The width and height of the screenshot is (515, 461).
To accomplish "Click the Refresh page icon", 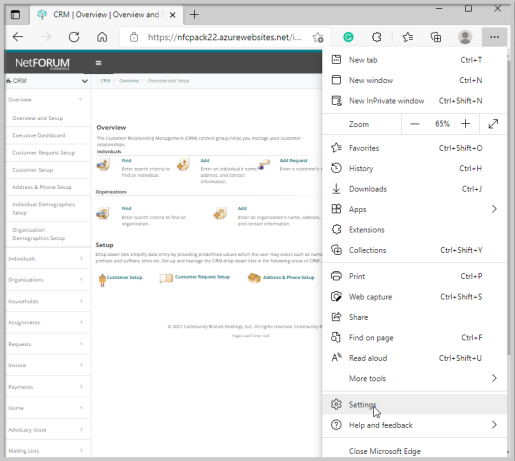I will (x=74, y=37).
